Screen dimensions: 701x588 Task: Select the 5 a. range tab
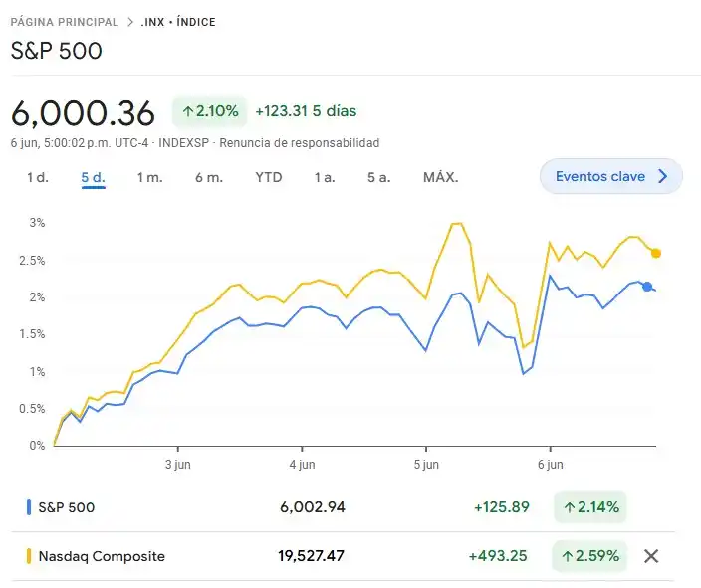coord(379,177)
